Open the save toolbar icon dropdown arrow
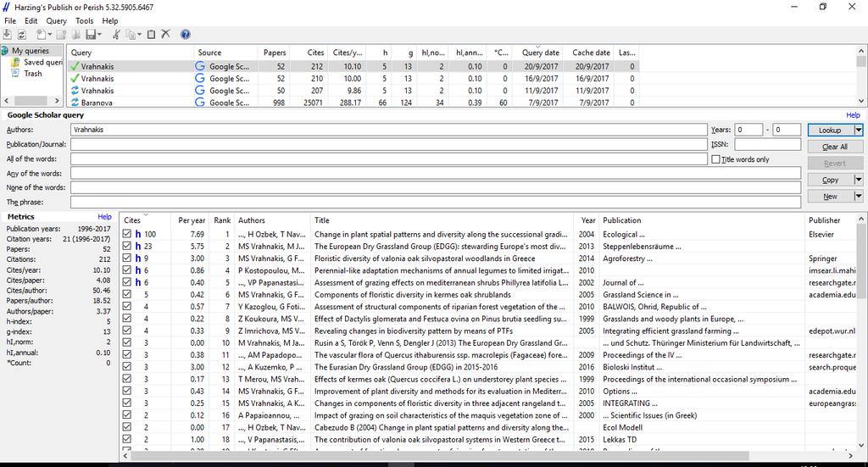 coord(100,34)
